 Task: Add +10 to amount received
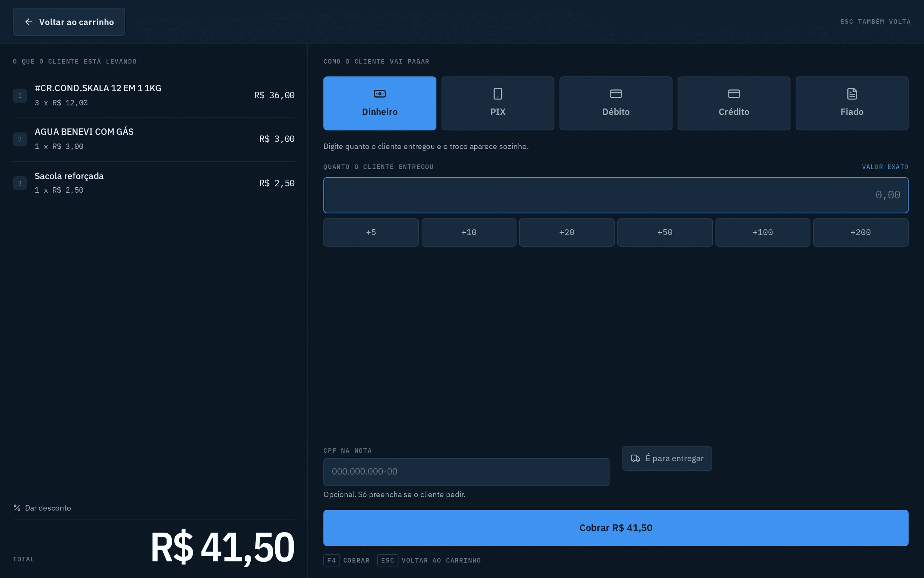pyautogui.click(x=469, y=232)
